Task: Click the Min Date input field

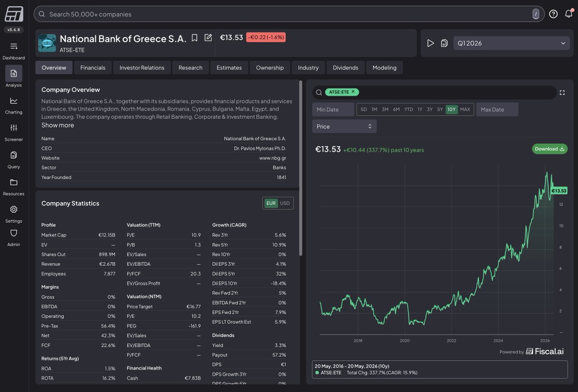Action: [333, 109]
